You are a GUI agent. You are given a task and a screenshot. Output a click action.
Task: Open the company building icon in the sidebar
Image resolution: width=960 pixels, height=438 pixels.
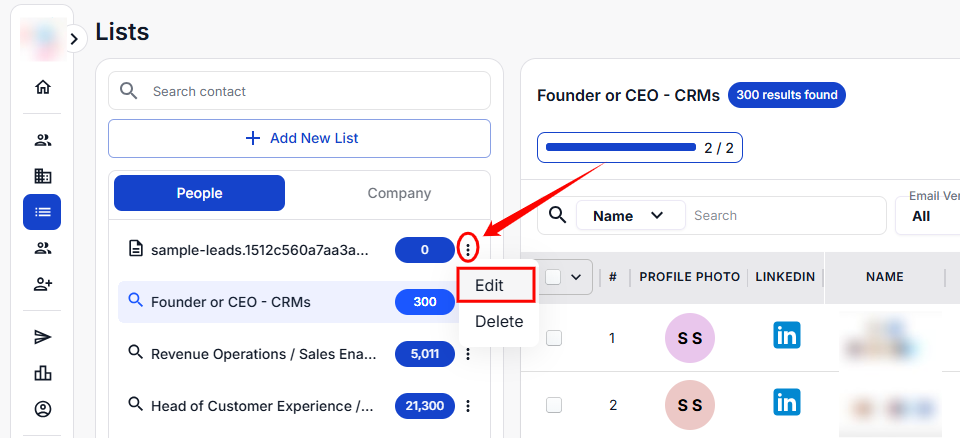pyautogui.click(x=42, y=176)
